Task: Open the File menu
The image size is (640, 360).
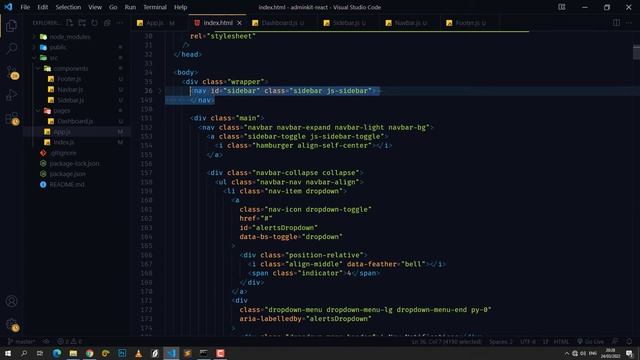Action: pyautogui.click(x=25, y=7)
